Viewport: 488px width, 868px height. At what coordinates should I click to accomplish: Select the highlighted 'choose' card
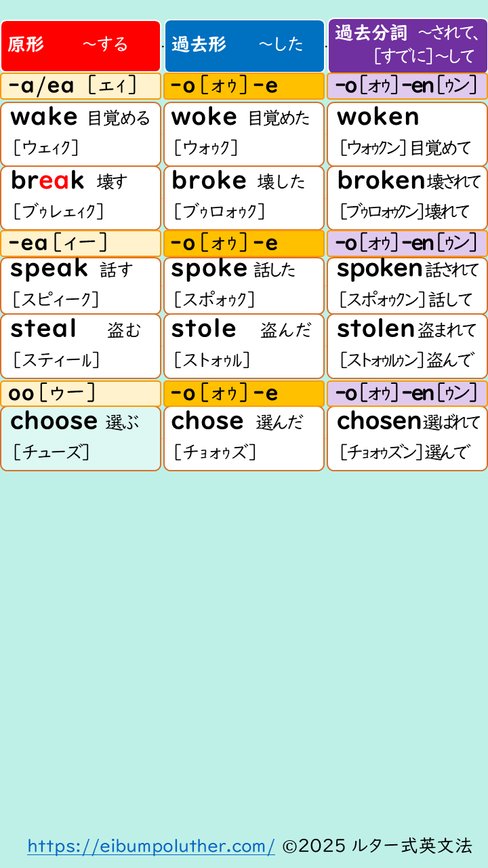pyautogui.click(x=81, y=438)
